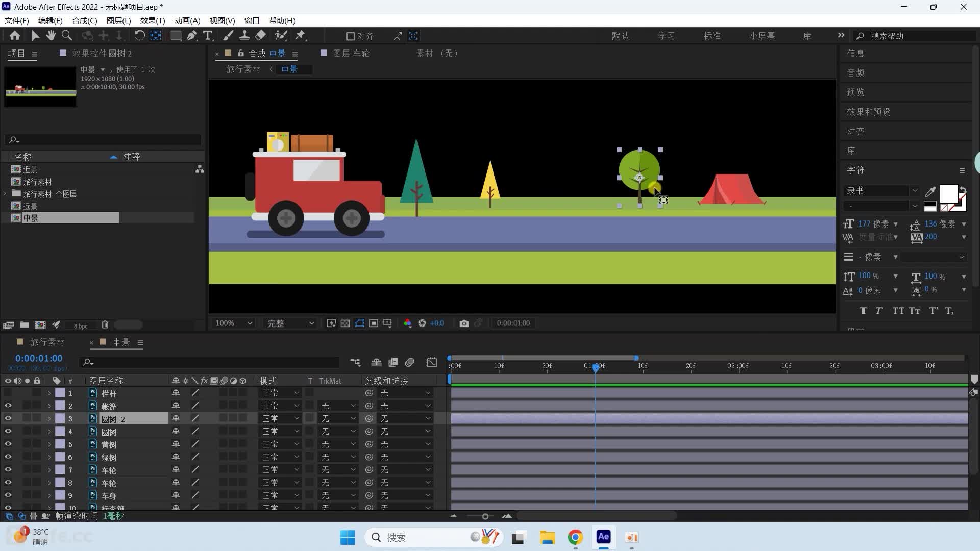Screen dimensions: 980x551
Task: Select the Pen tool
Action: pos(192,36)
